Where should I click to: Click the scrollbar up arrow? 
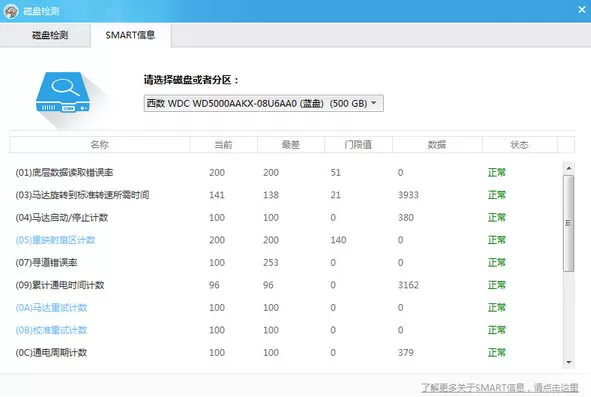(x=569, y=168)
